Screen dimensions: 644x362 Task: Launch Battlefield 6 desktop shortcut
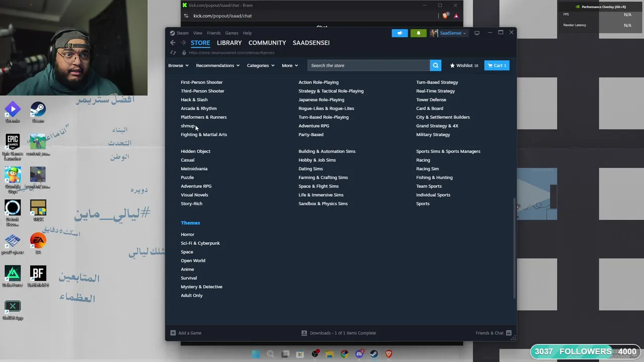[38, 277]
